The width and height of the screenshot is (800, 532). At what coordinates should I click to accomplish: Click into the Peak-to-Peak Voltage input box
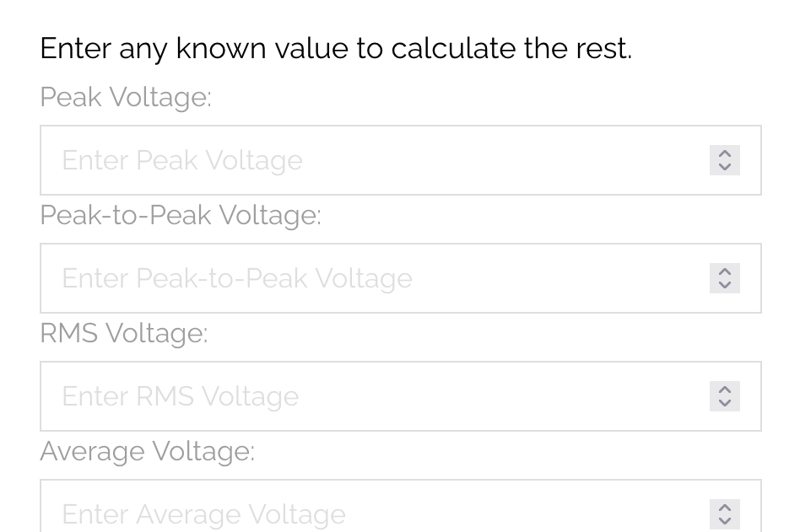point(380,278)
